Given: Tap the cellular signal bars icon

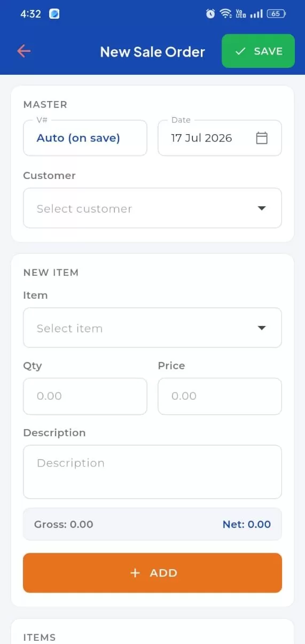Looking at the screenshot, I should pyautogui.click(x=256, y=14).
